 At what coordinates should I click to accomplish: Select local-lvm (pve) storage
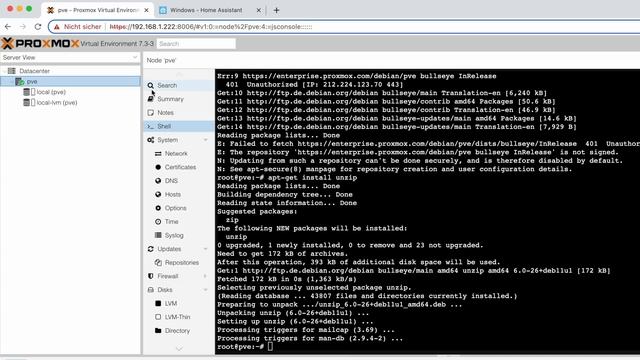(x=57, y=102)
